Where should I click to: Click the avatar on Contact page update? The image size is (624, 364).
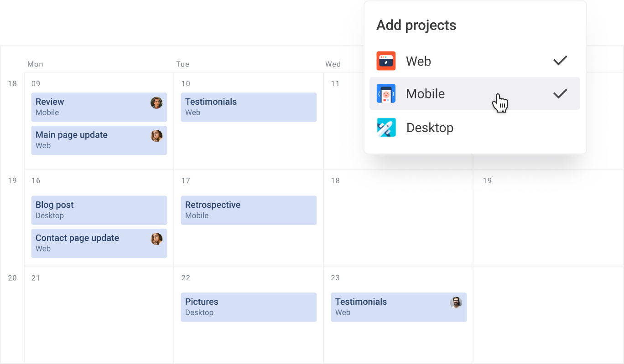pyautogui.click(x=156, y=240)
